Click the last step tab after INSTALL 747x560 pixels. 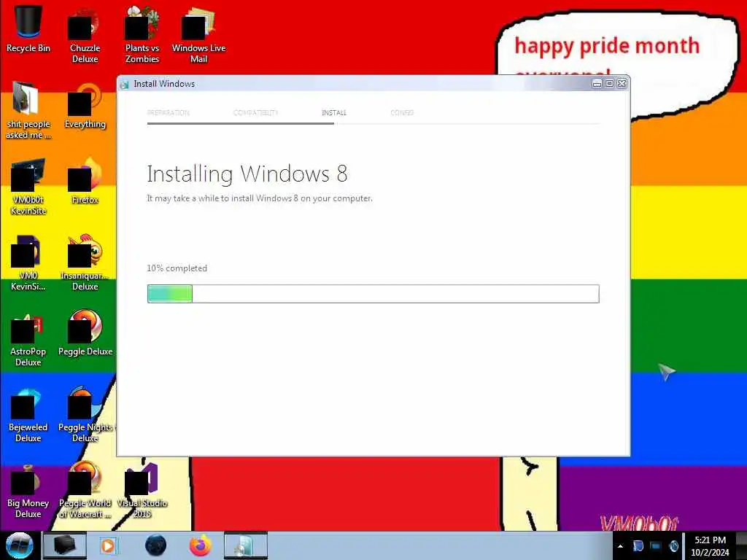402,113
